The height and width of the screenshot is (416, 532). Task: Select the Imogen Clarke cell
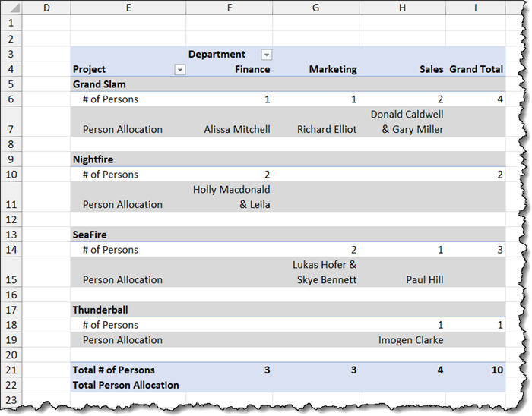[410, 340]
